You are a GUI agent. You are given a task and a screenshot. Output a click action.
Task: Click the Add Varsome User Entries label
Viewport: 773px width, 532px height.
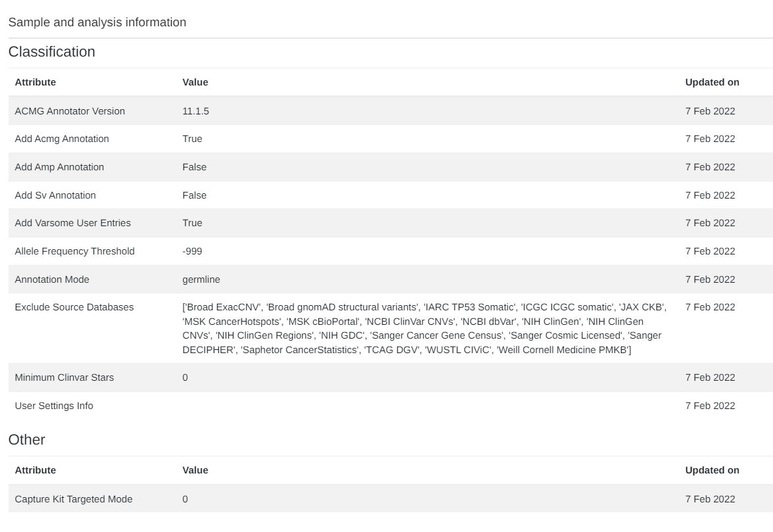click(73, 223)
